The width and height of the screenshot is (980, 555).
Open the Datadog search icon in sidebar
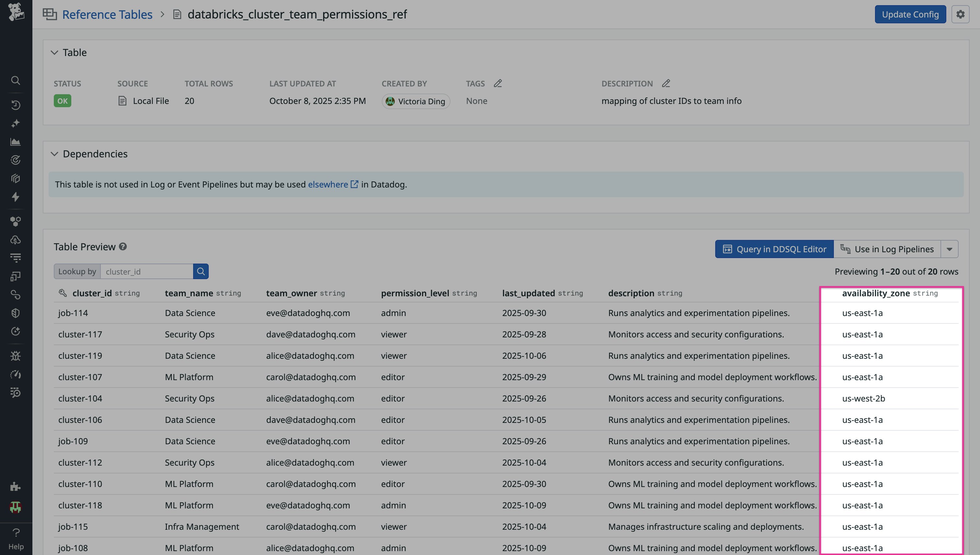coord(16,80)
